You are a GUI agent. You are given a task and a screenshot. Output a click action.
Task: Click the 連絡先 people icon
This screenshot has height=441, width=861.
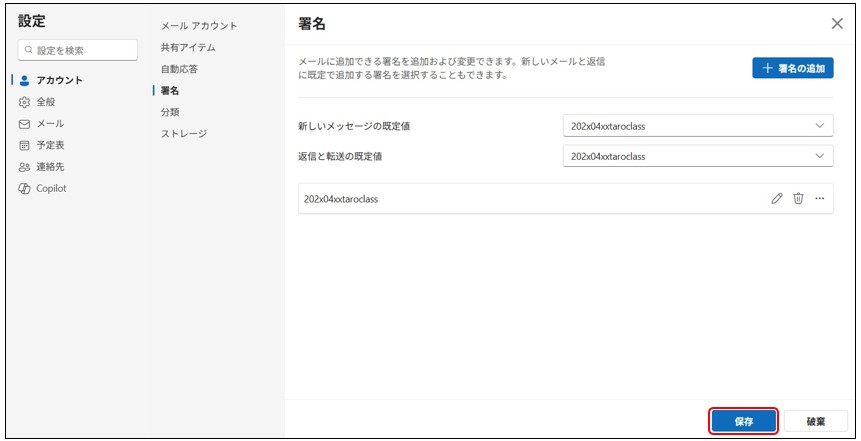pyautogui.click(x=25, y=167)
